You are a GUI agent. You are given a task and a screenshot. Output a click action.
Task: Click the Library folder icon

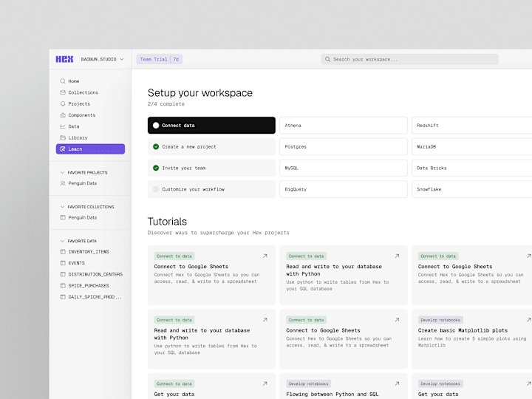click(x=63, y=137)
